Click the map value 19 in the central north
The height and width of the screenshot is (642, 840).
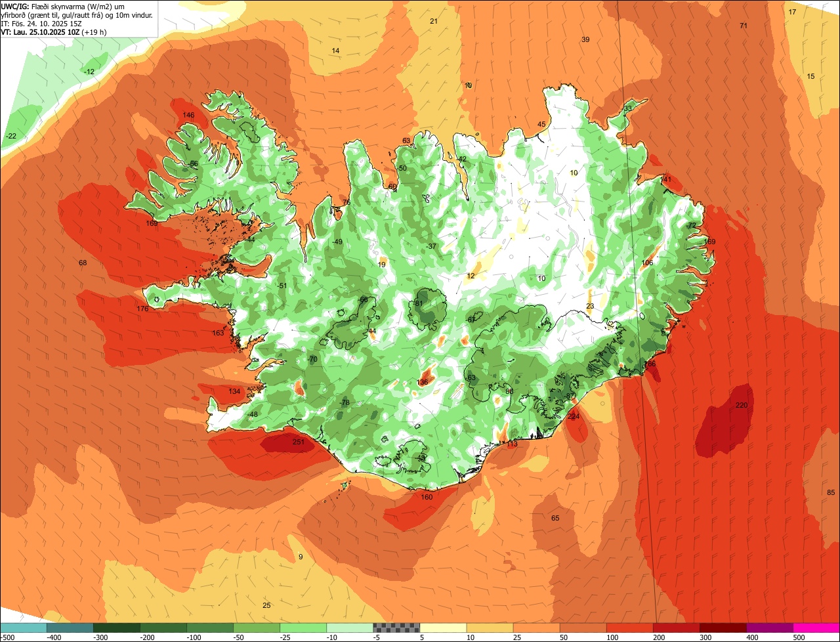point(382,265)
